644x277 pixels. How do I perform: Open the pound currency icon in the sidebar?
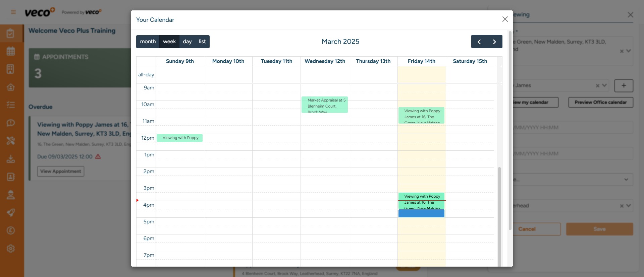point(11,230)
